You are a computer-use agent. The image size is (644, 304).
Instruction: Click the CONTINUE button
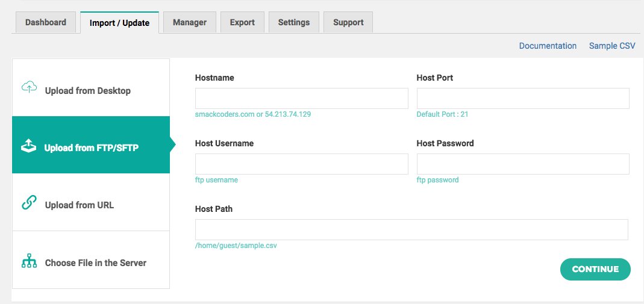(x=595, y=269)
